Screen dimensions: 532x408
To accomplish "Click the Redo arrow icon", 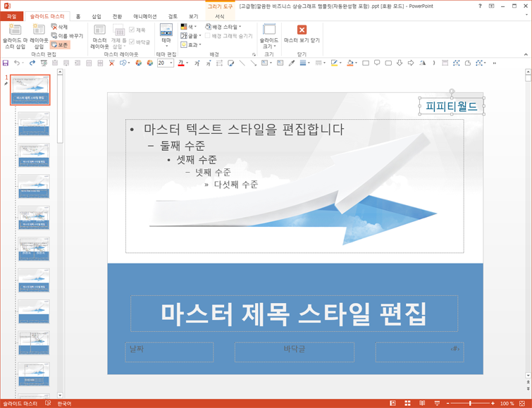I will (32, 63).
